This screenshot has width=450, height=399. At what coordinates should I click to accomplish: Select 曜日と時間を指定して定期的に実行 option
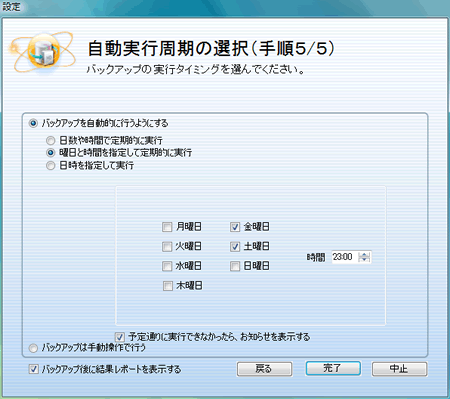click(x=50, y=153)
